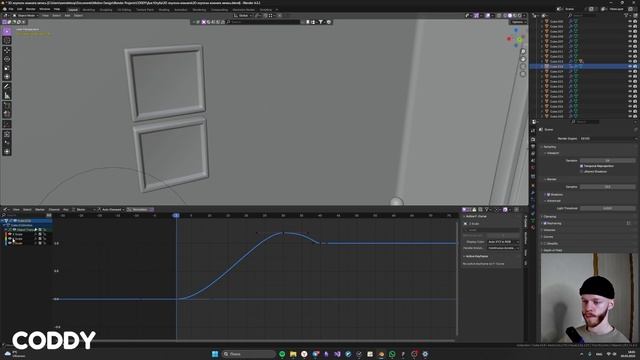
Task: Toggle Normalize in graph editor header
Action: [140, 209]
